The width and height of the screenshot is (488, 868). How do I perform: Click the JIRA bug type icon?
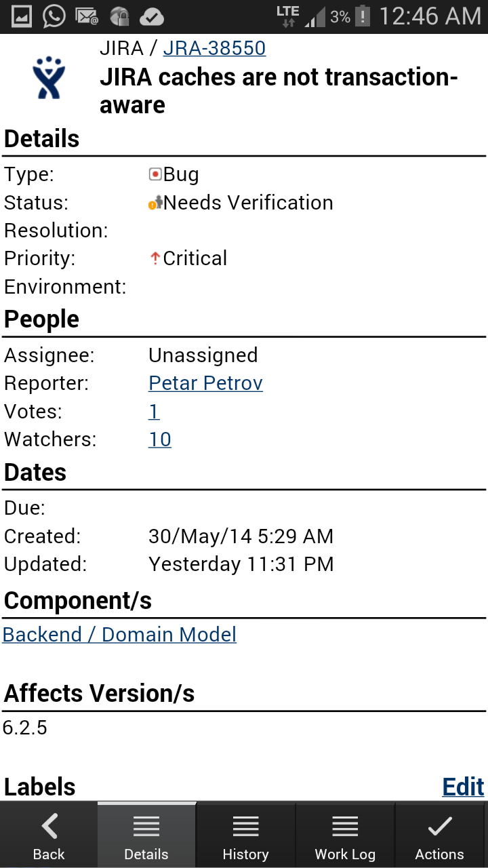tap(156, 174)
